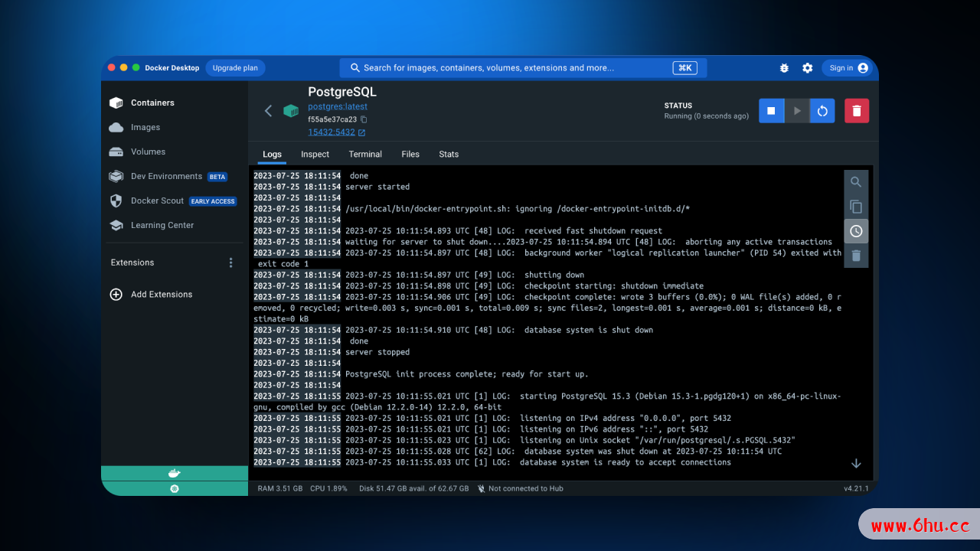This screenshot has width=980, height=551.
Task: Clear the logs with trash icon
Action: point(856,256)
